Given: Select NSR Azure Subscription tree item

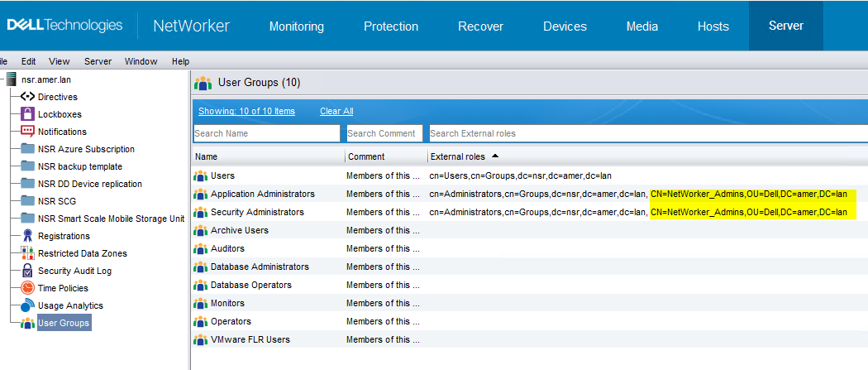Looking at the screenshot, I should (x=86, y=149).
